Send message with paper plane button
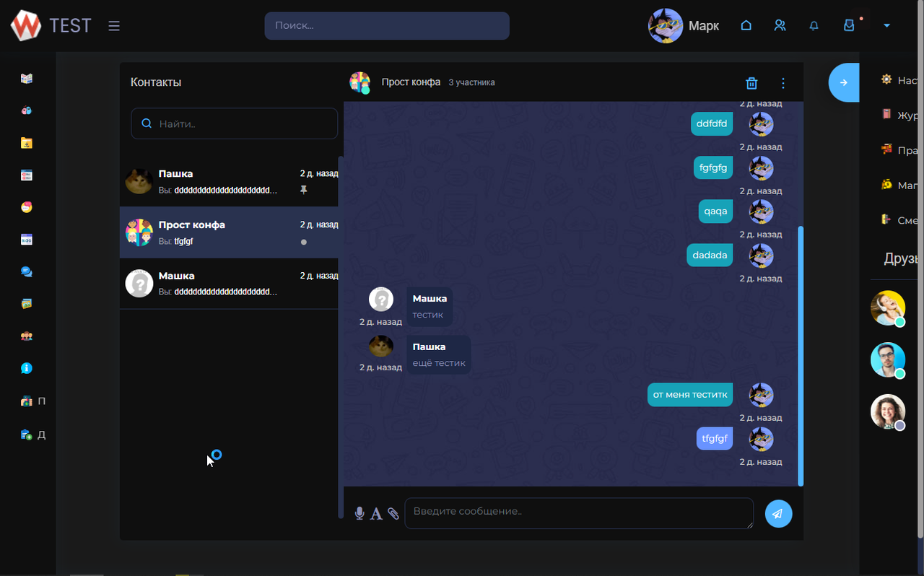This screenshot has width=924, height=576. [778, 514]
